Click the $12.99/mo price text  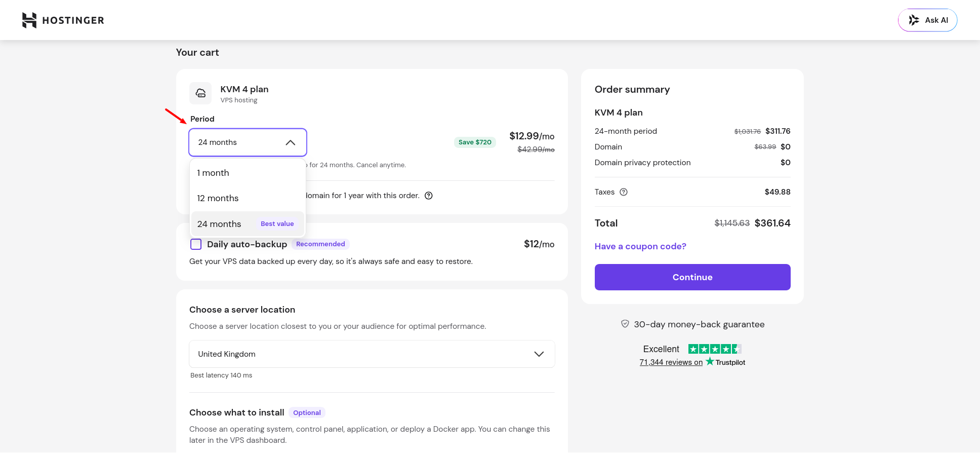(532, 136)
